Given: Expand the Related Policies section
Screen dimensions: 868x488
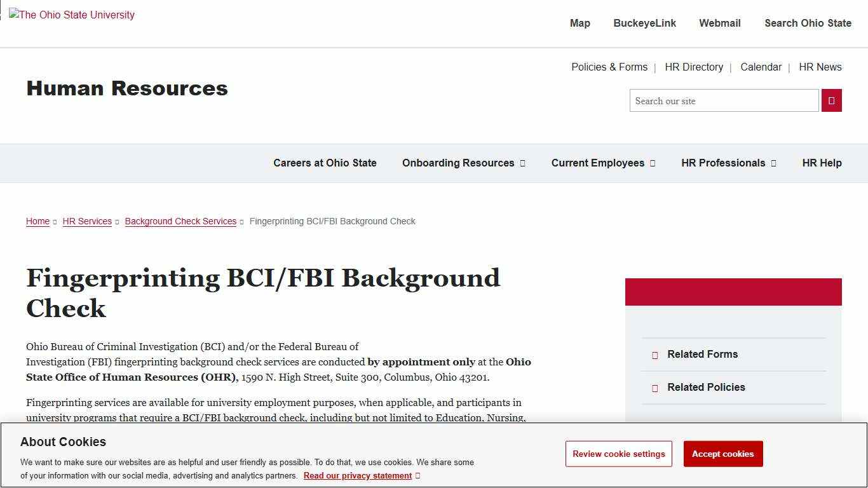Looking at the screenshot, I should 705,388.
